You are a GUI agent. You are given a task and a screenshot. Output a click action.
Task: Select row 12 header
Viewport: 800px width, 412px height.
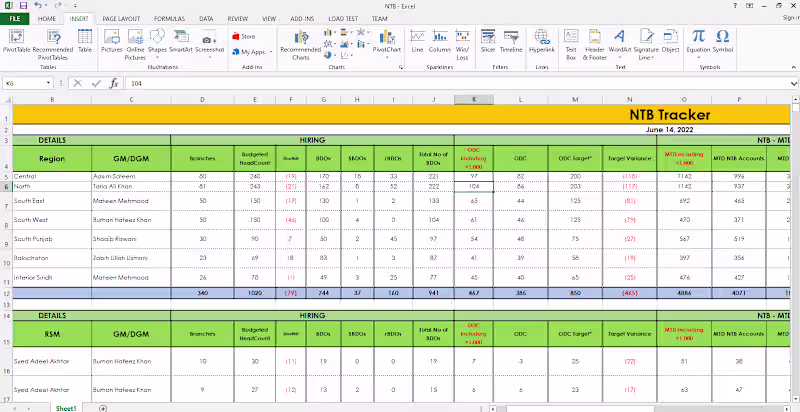6,293
